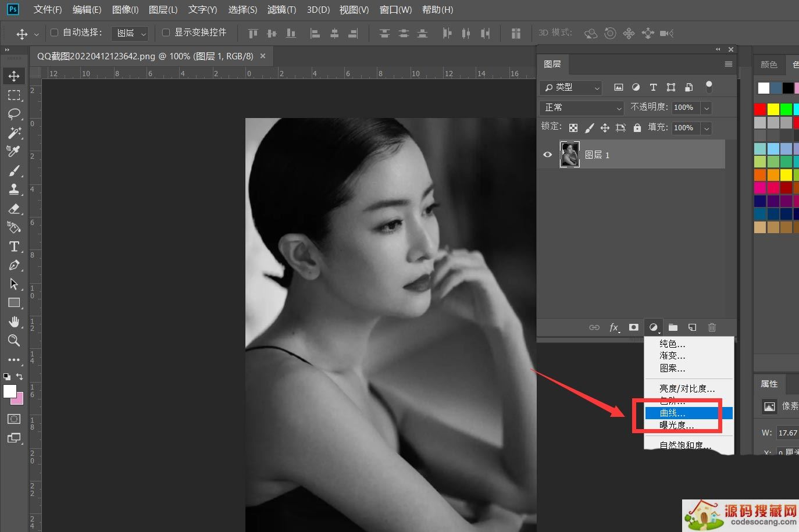
Task: Open the layer style fx menu
Action: pyautogui.click(x=613, y=327)
